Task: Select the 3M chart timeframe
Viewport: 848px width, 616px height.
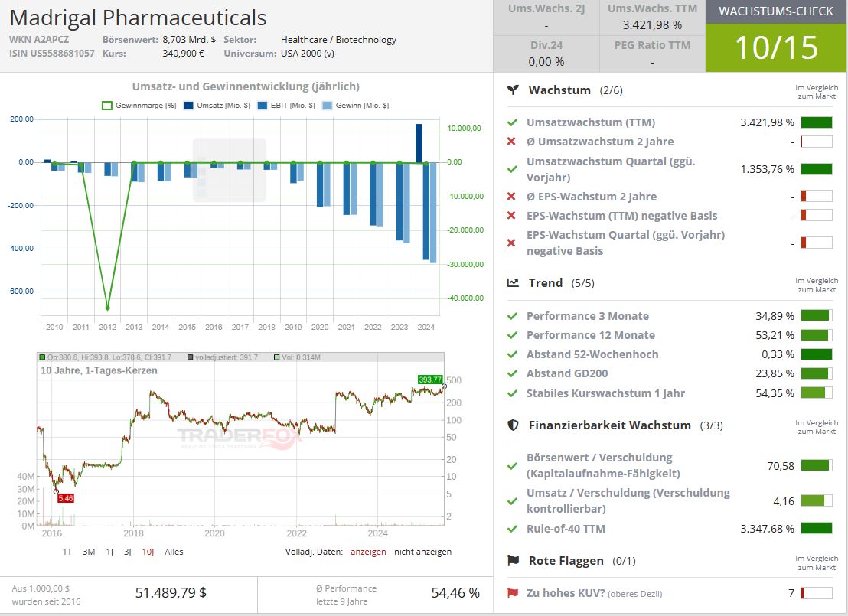Action: point(89,552)
